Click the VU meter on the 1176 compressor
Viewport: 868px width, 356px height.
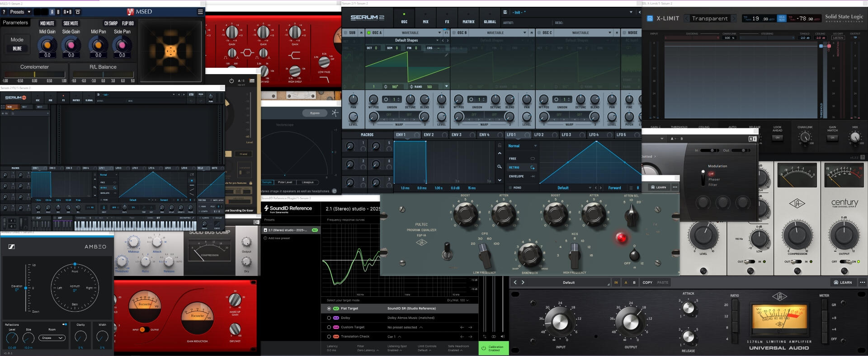click(x=779, y=319)
